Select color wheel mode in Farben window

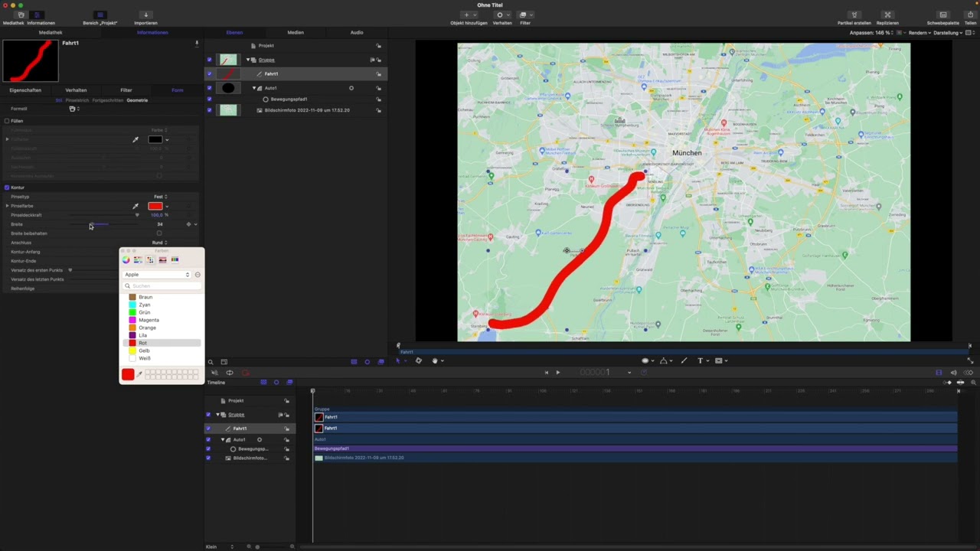pyautogui.click(x=126, y=259)
